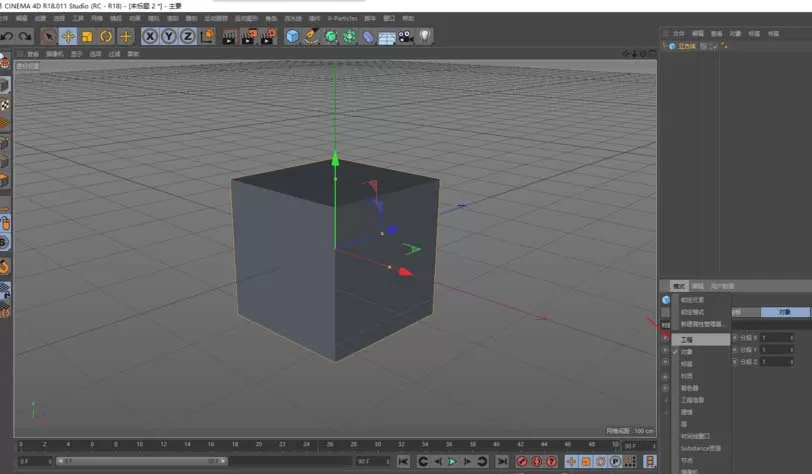Click the 0 F start frame field

[35, 461]
